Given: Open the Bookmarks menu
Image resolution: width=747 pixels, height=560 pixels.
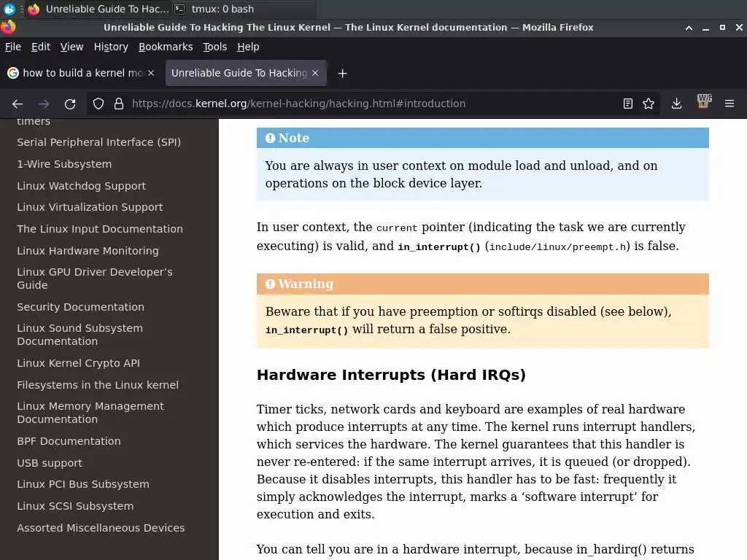Looking at the screenshot, I should pos(166,47).
